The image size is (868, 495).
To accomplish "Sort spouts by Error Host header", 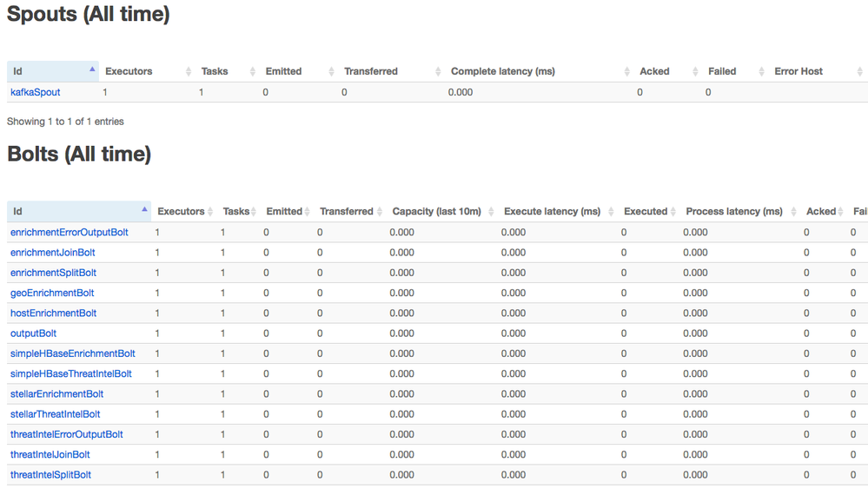I will pyautogui.click(x=798, y=71).
